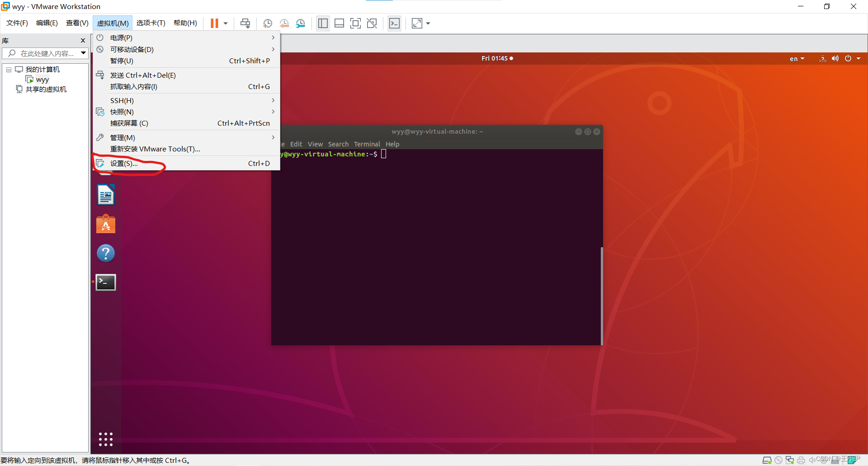Open the terminal's Search menu
Image resolution: width=868 pixels, height=466 pixels.
tap(338, 144)
